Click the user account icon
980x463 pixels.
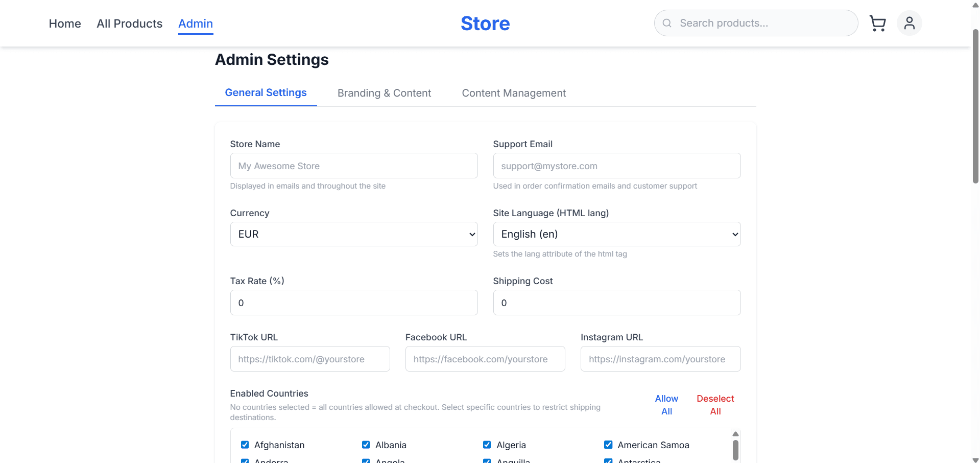[909, 23]
